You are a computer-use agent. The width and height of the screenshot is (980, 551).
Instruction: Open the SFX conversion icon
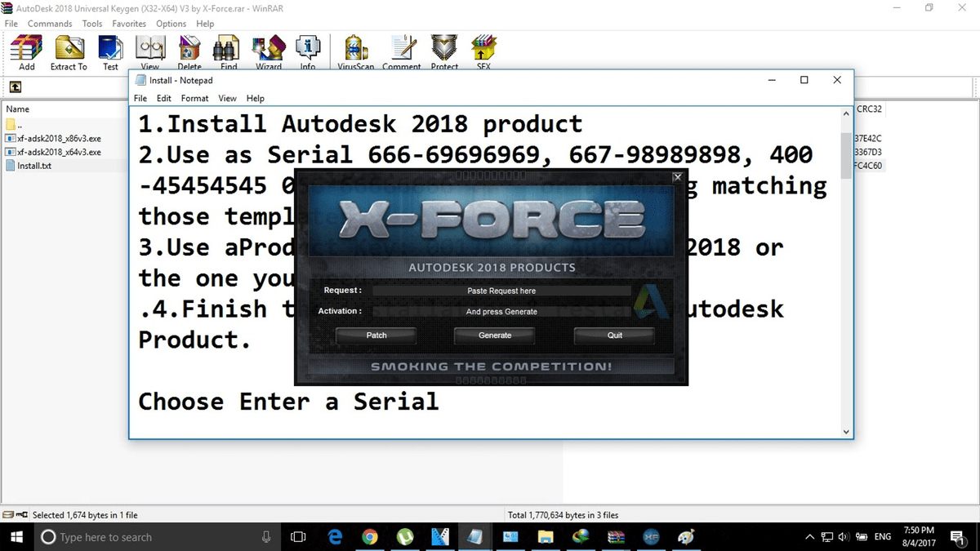pyautogui.click(x=483, y=51)
